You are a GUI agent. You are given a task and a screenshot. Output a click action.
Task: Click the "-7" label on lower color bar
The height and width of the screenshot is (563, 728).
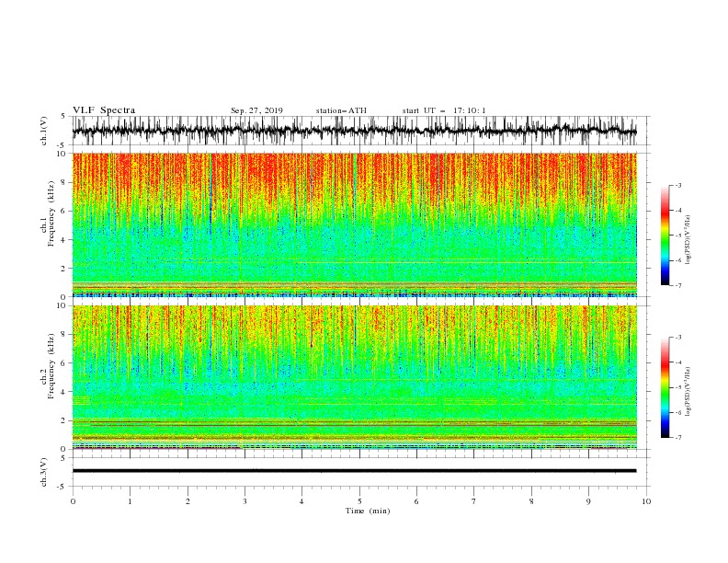coord(678,437)
